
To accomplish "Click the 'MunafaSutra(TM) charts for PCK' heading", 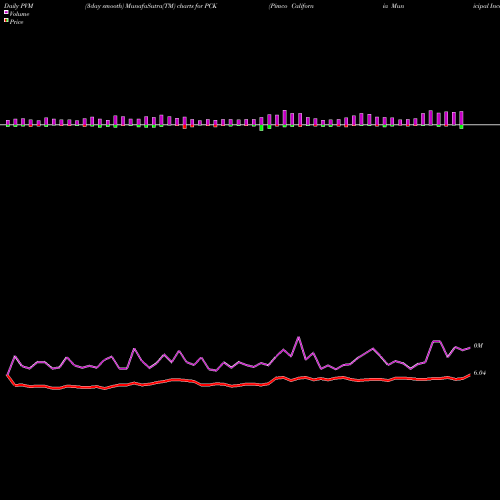I will click(x=171, y=6).
